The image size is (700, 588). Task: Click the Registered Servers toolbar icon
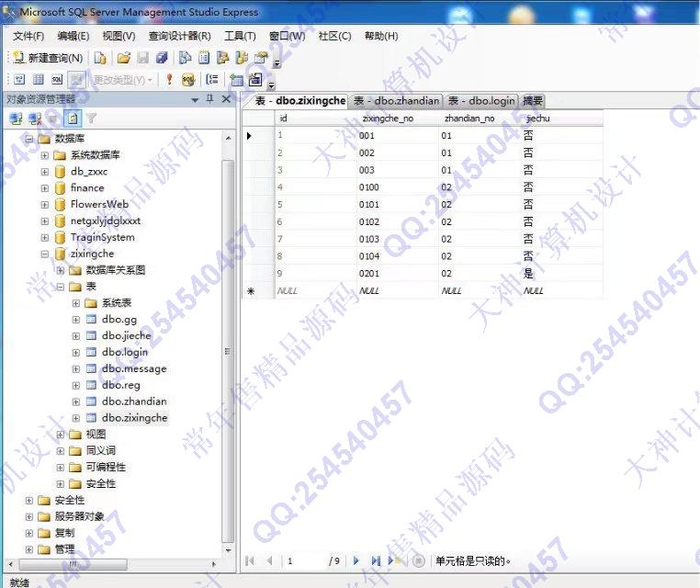pos(185,58)
